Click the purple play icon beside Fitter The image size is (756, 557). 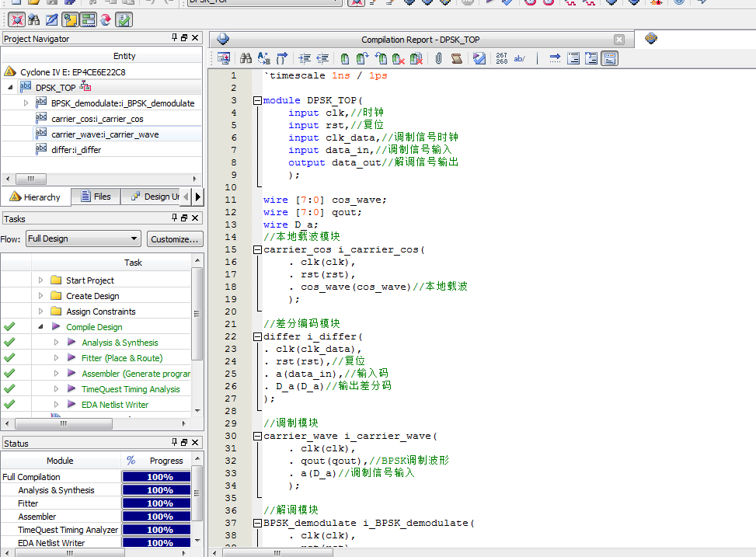pyautogui.click(x=71, y=358)
